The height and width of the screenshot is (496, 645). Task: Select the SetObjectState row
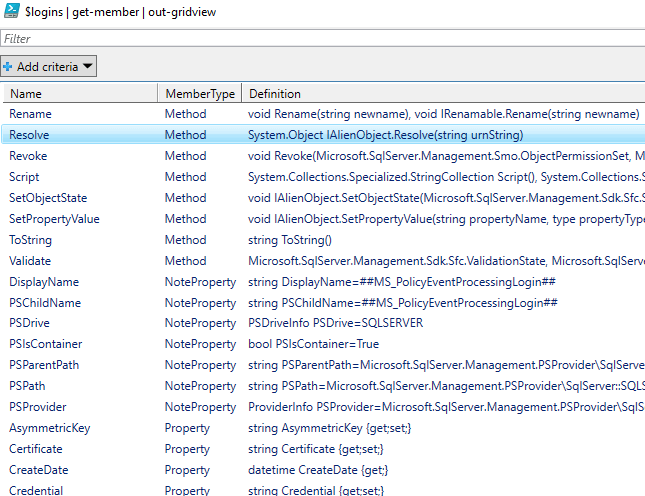[323, 198]
